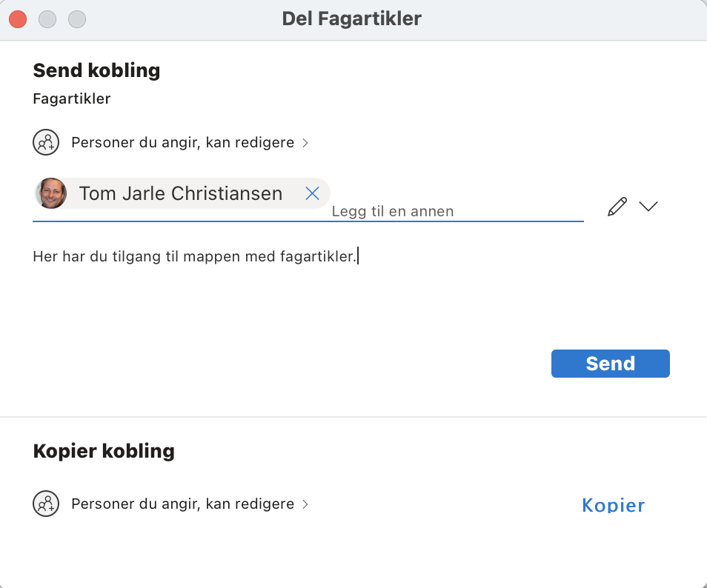Remove Tom Jarle Christiansen with the X
Image resolution: width=707 pixels, height=588 pixels.
tap(312, 194)
